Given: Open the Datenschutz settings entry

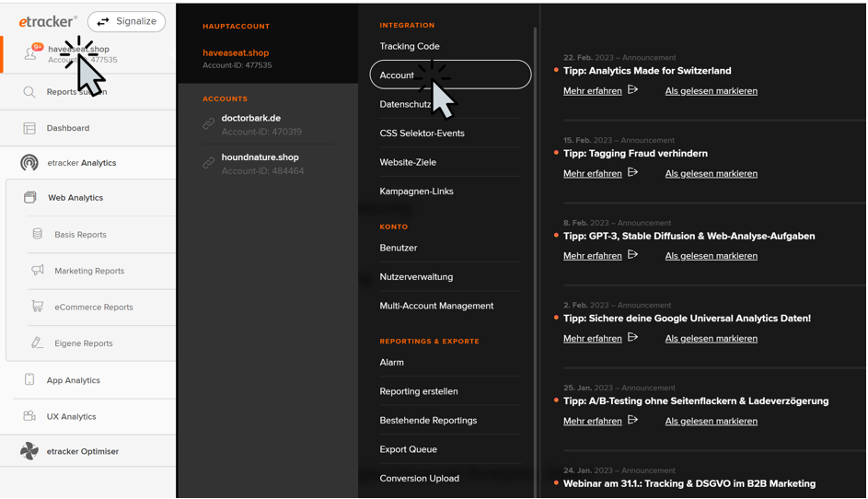Looking at the screenshot, I should [x=405, y=104].
